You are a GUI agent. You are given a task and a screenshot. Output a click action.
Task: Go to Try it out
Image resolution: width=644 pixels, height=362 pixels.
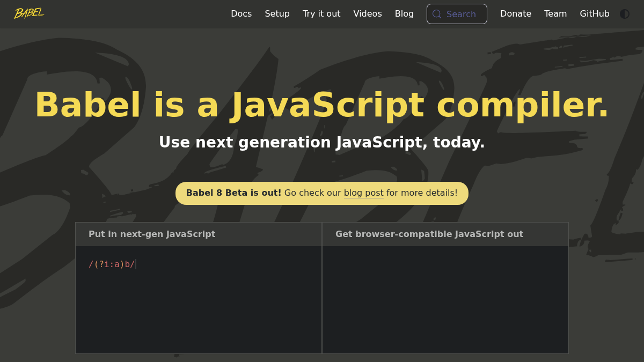tap(321, 14)
